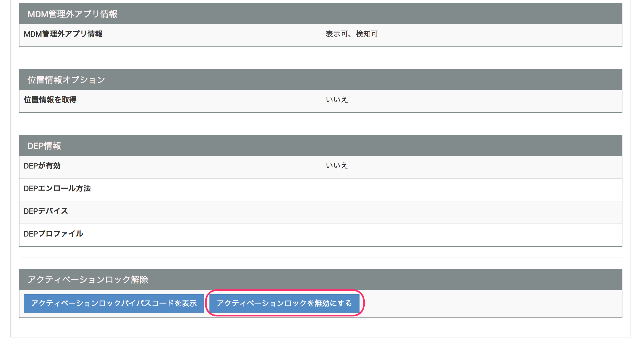The image size is (644, 345).
Task: Click the アクティベーションロック解除 section header
Action: point(88,279)
